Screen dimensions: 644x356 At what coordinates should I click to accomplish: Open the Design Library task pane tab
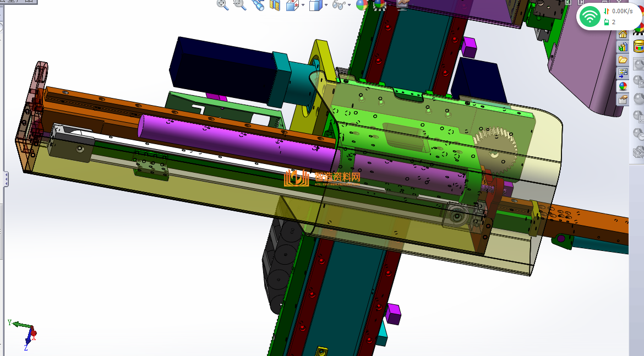click(623, 47)
